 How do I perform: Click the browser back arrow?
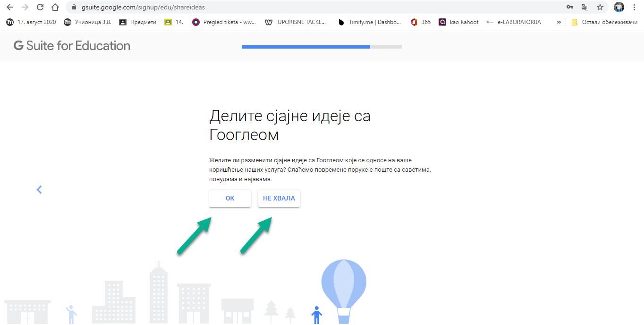[9, 7]
